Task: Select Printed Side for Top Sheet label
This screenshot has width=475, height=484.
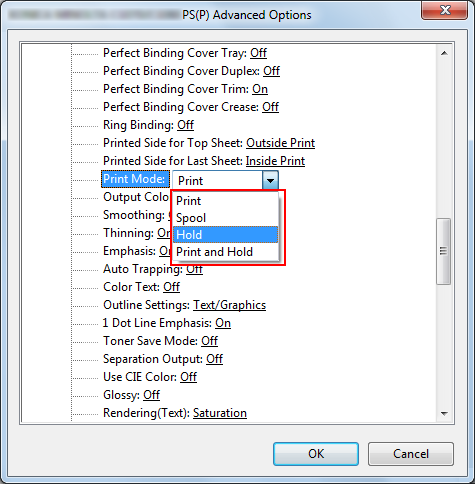Action: pos(173,143)
